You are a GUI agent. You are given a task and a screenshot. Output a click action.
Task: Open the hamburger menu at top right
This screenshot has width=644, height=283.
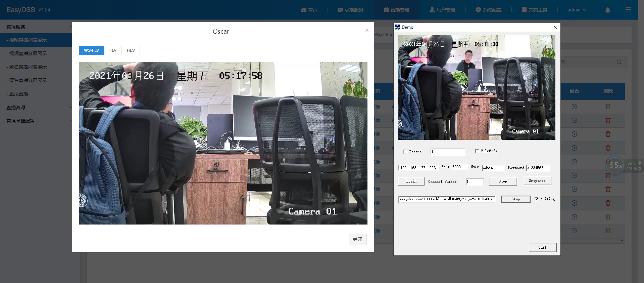coord(629,10)
